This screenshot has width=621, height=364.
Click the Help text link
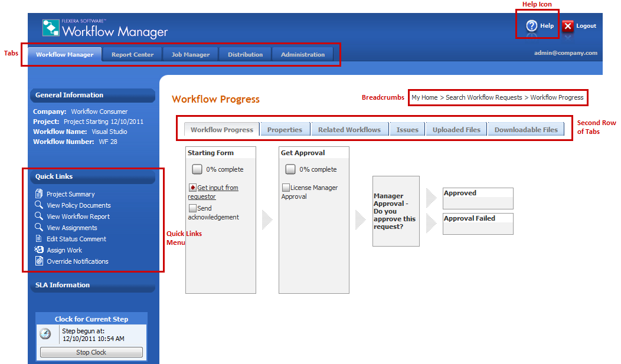[547, 26]
